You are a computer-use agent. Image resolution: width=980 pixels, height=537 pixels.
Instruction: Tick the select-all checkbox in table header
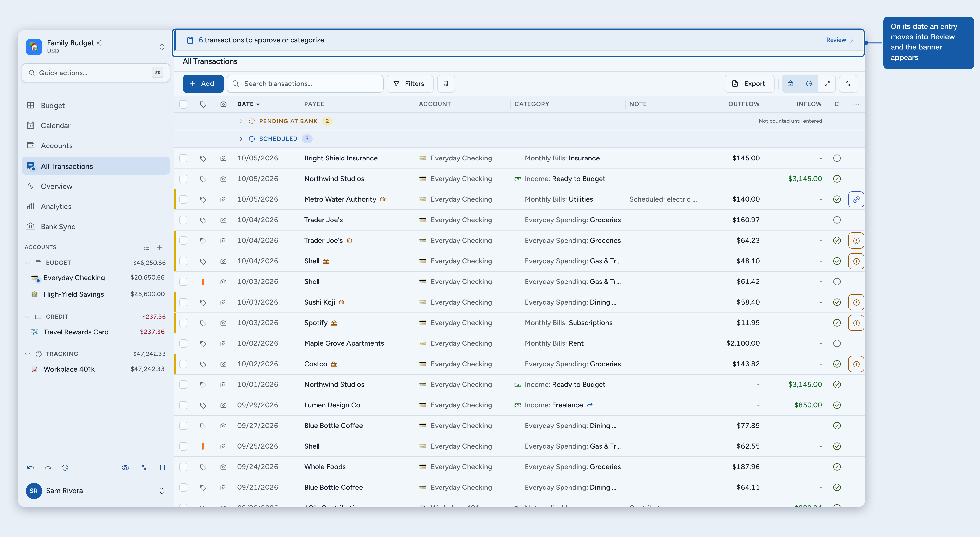click(183, 104)
